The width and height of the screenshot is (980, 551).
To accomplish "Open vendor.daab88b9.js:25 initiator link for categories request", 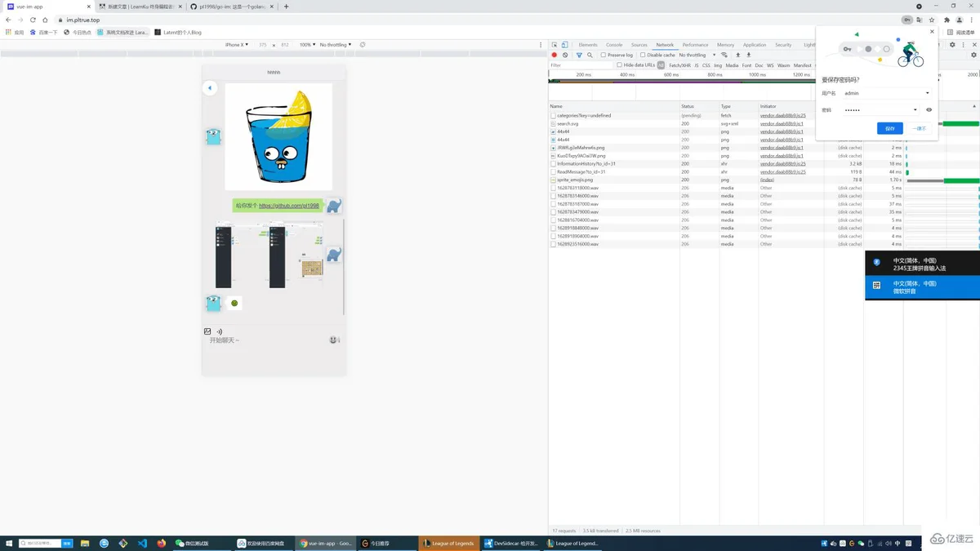I will click(x=783, y=116).
